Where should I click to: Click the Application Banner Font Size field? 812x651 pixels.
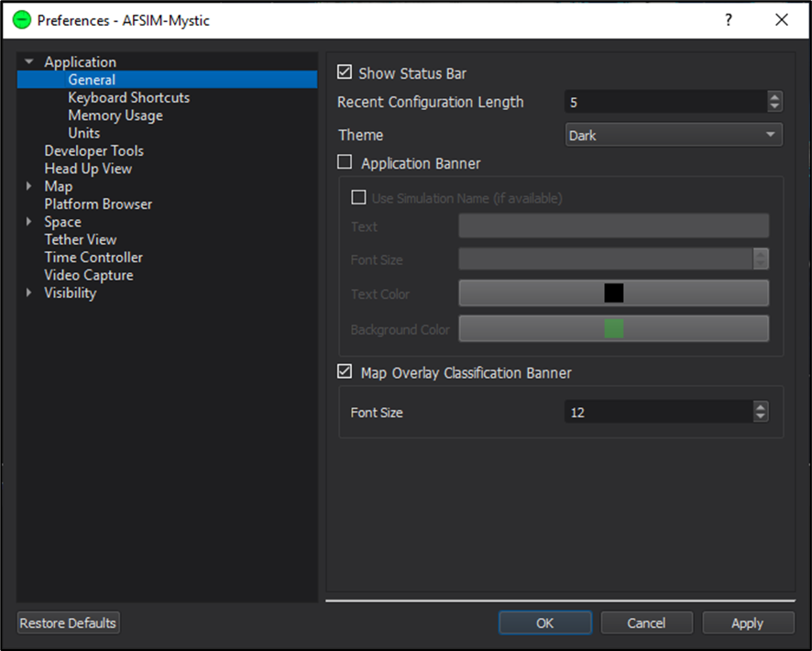click(x=606, y=259)
